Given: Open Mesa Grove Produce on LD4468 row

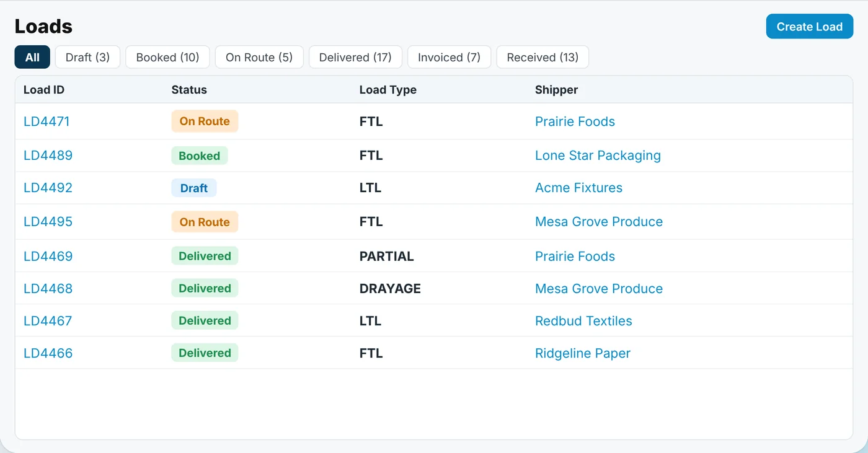Looking at the screenshot, I should pos(599,288).
